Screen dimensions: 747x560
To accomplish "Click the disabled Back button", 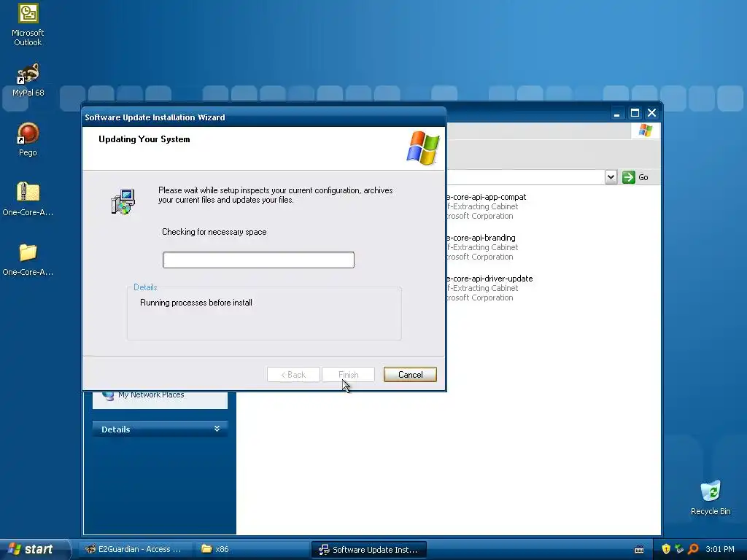I will click(293, 374).
